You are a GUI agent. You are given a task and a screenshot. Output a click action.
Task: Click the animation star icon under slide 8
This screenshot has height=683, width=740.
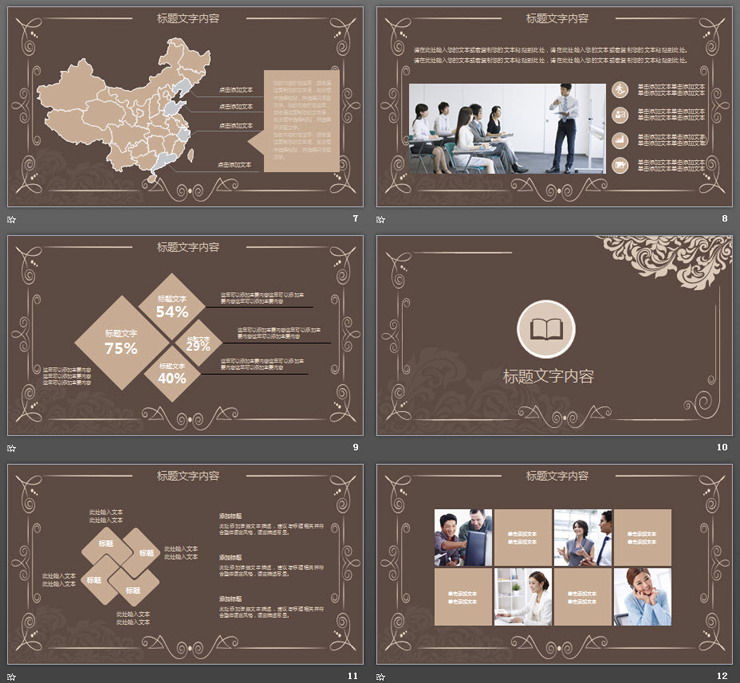click(x=381, y=219)
